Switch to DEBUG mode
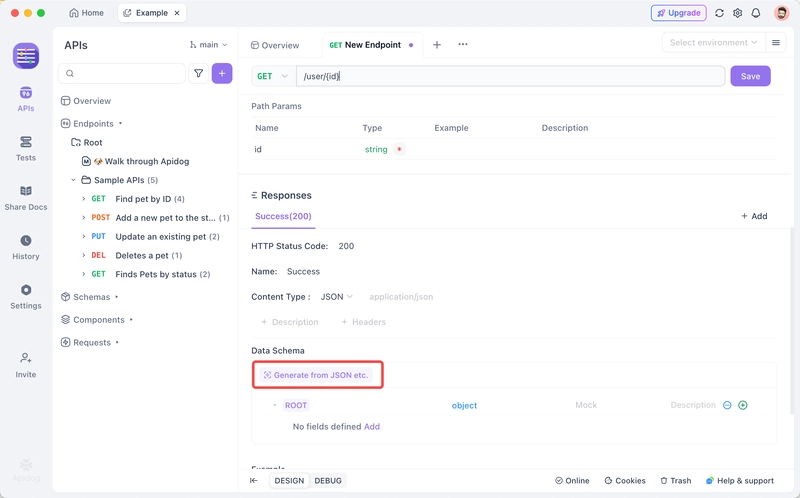The width and height of the screenshot is (800, 498). (328, 481)
